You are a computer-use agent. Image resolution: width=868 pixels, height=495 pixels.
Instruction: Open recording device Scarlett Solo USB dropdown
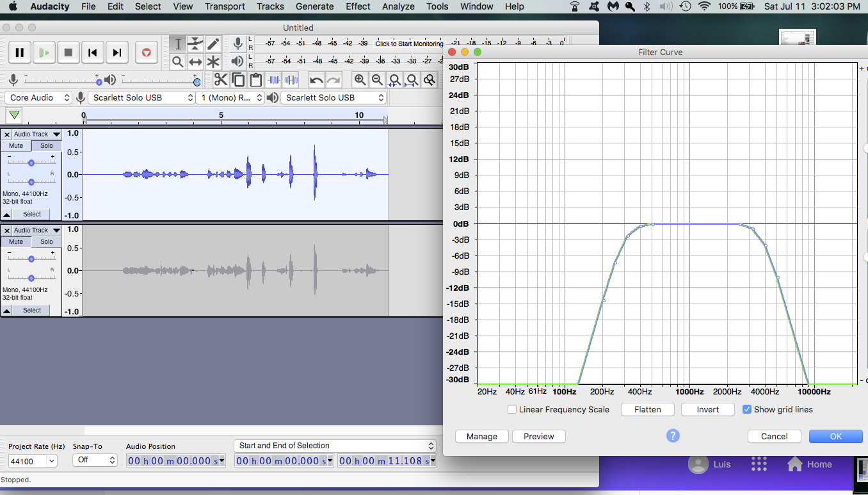point(142,97)
